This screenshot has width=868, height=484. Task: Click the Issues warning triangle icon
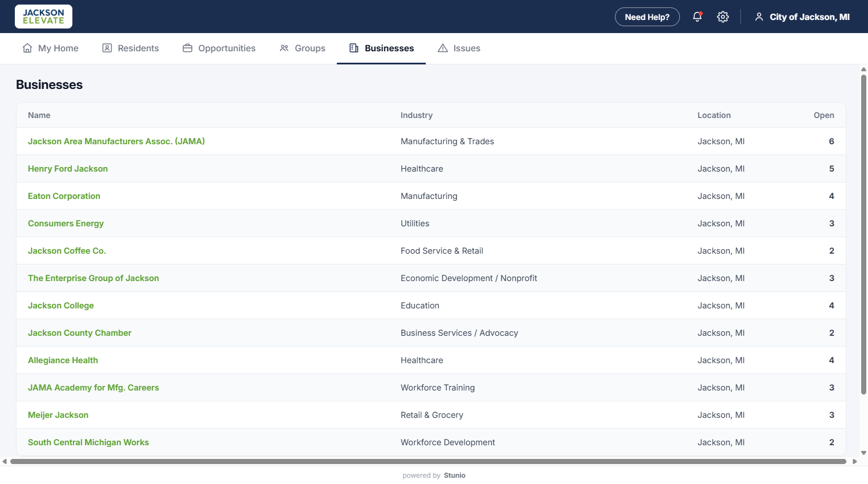(443, 48)
